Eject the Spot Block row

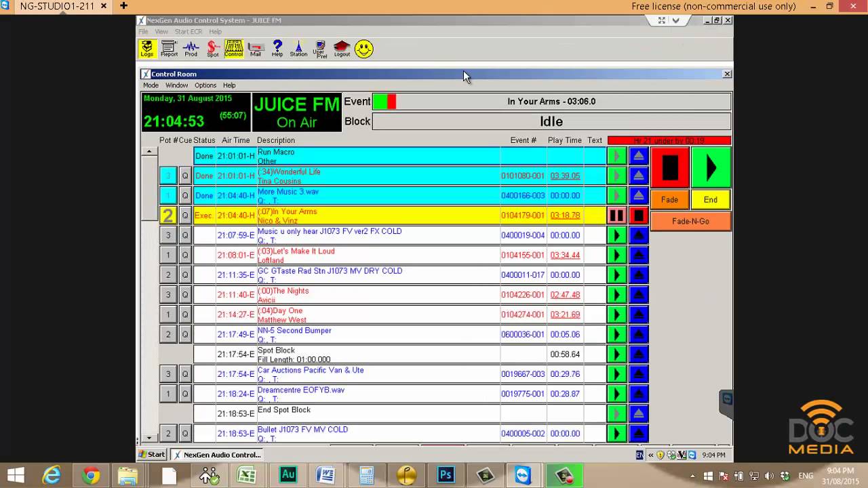pyautogui.click(x=638, y=354)
